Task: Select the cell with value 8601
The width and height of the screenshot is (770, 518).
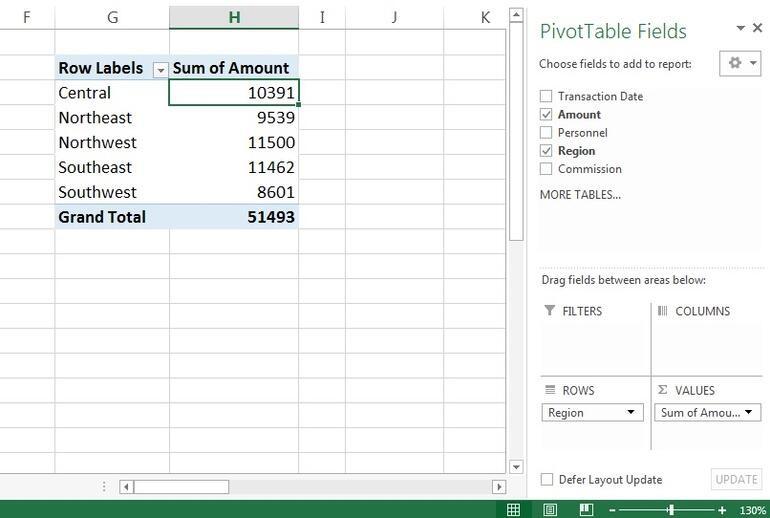Action: tap(234, 192)
